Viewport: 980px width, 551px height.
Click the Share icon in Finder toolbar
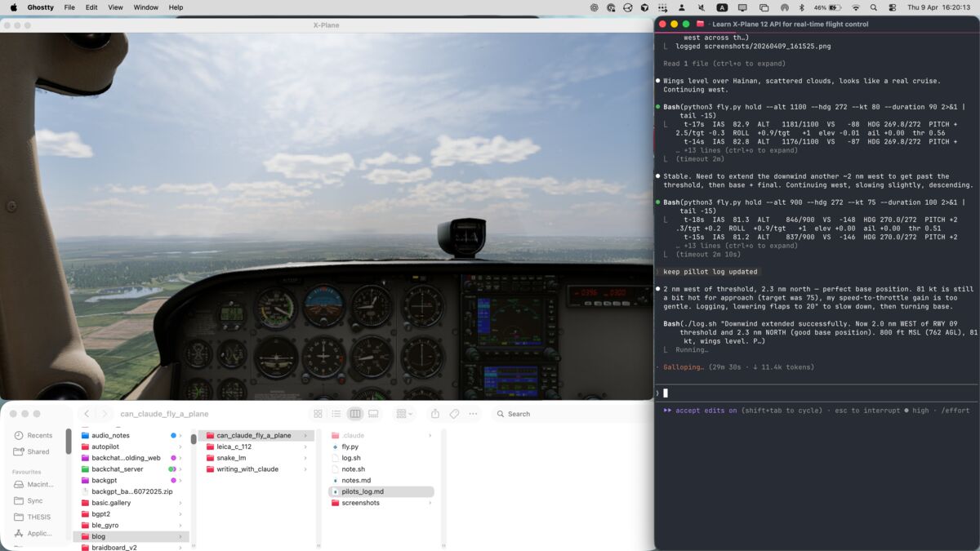pyautogui.click(x=436, y=413)
